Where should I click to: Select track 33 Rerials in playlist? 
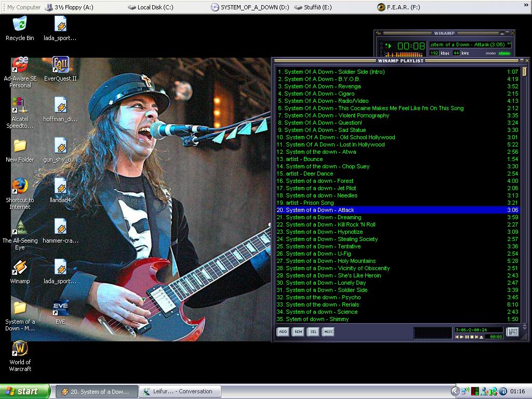(x=398, y=304)
